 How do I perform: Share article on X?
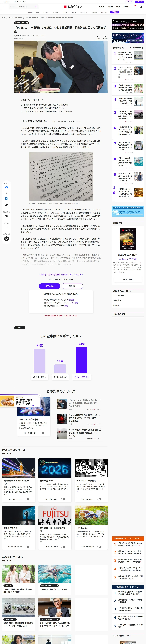click(7, 193)
